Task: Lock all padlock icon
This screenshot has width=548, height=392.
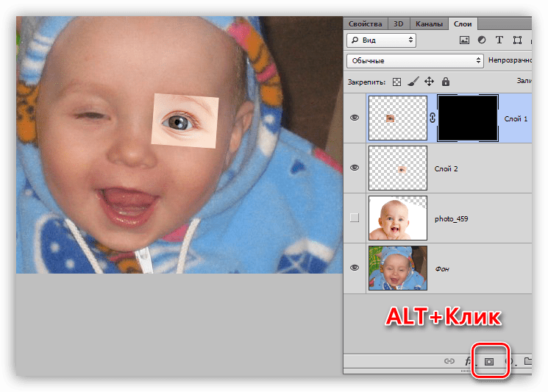Action: (x=445, y=82)
